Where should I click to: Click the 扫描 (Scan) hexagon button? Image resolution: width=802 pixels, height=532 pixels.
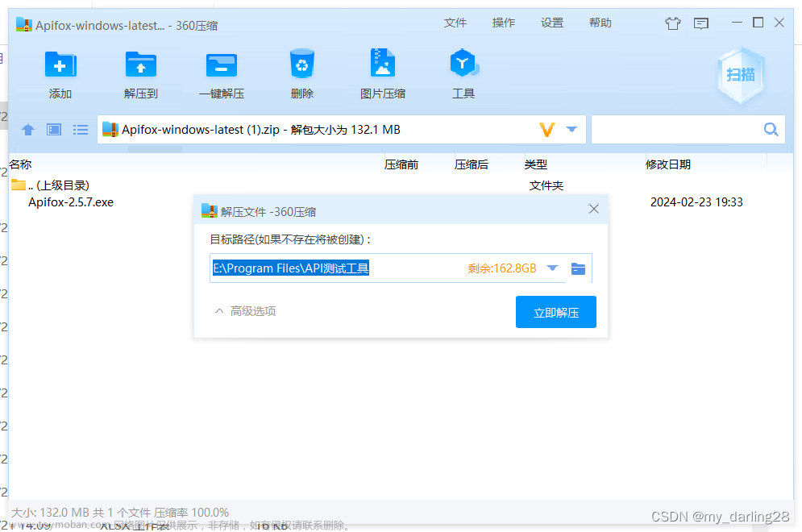click(741, 75)
